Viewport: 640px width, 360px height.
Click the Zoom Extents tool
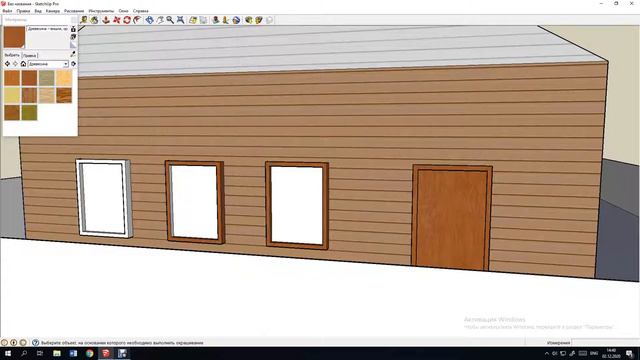click(180, 20)
